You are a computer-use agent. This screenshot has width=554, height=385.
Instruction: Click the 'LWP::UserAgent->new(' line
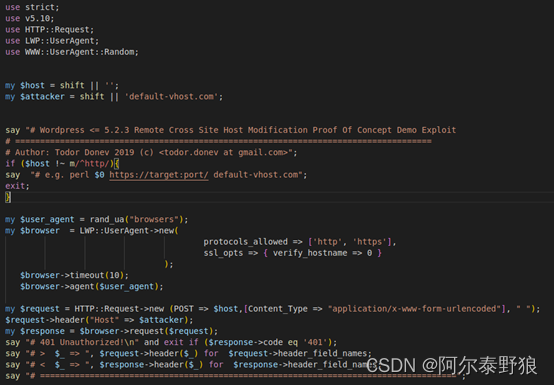[x=92, y=231]
